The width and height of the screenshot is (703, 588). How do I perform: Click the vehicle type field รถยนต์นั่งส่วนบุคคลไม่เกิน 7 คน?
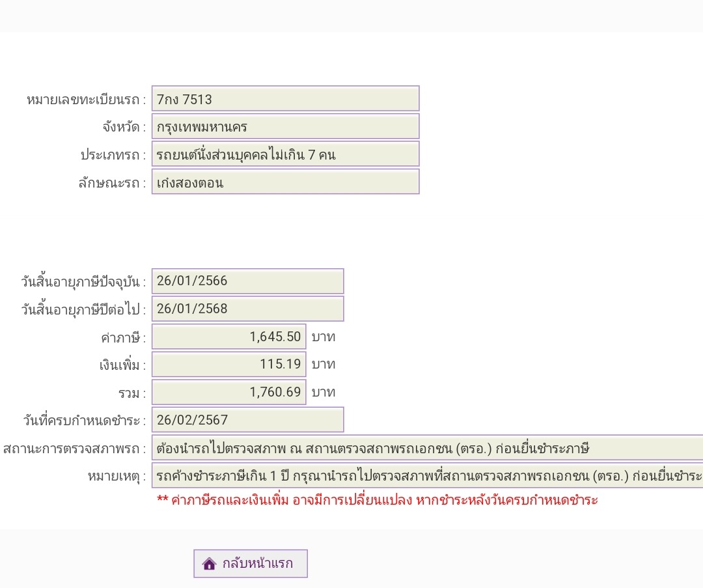click(286, 154)
